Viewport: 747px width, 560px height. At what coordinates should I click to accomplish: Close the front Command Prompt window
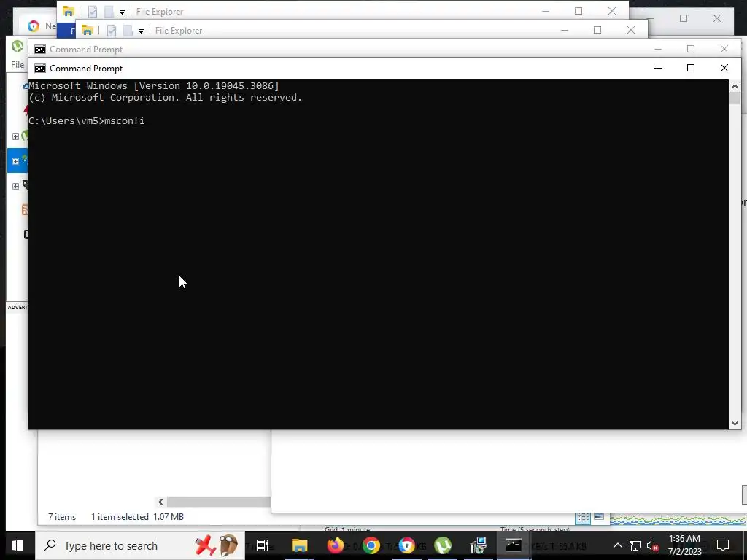click(724, 69)
